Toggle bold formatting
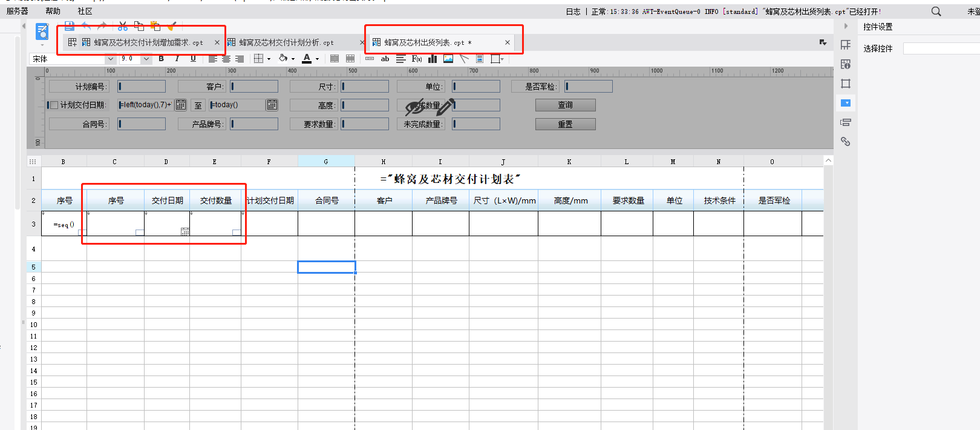Screen dimensions: 980x430 pos(161,59)
